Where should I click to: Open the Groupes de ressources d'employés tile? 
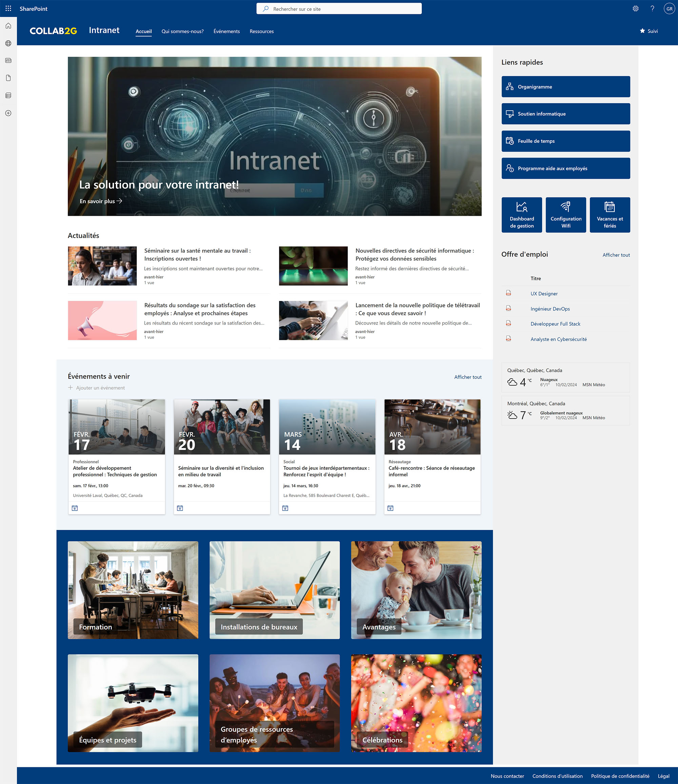pyautogui.click(x=275, y=703)
